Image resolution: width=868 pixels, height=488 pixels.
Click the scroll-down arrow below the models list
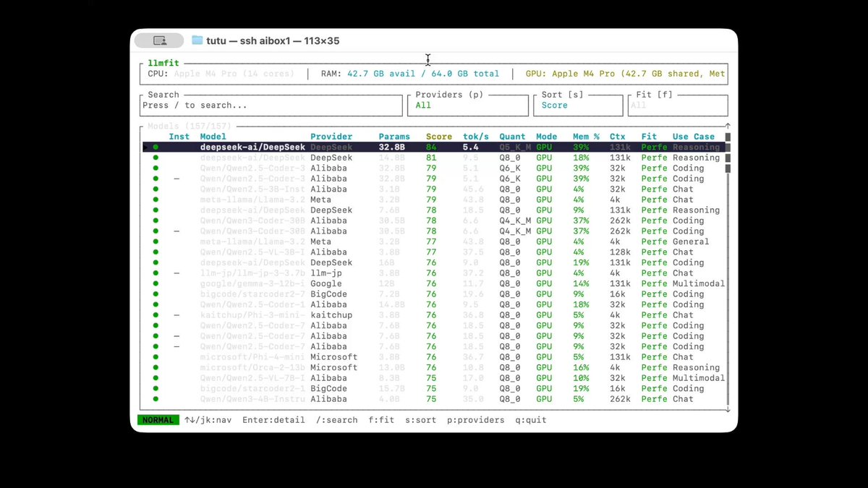[728, 409]
